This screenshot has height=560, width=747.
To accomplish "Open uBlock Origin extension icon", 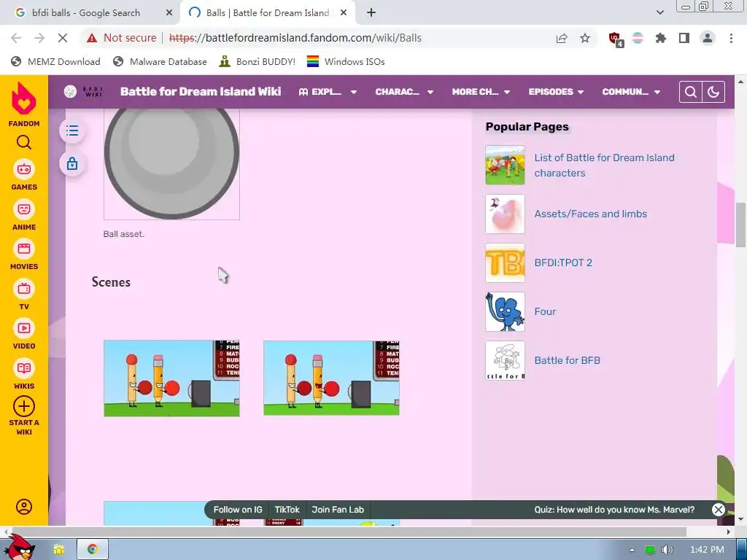I will click(616, 39).
